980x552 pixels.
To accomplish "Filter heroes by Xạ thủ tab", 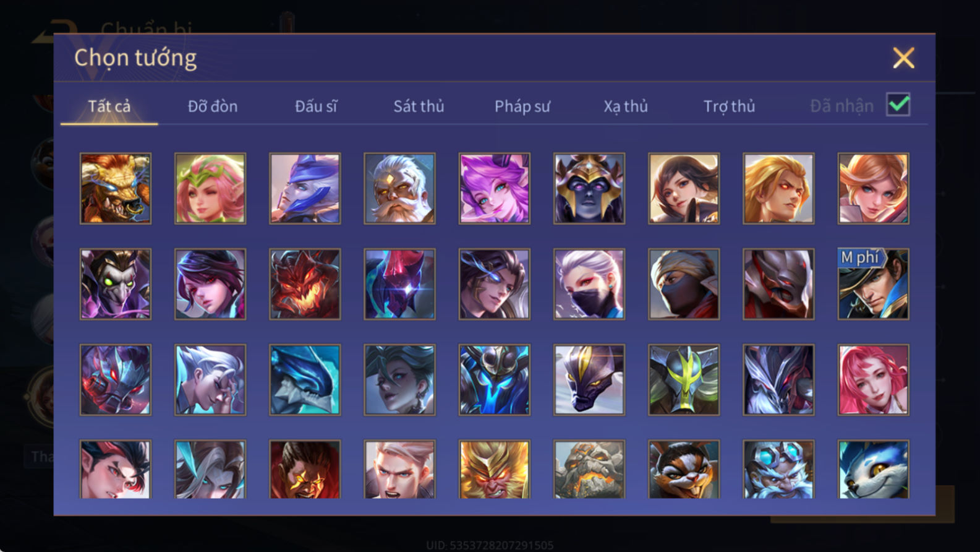I will (x=626, y=106).
